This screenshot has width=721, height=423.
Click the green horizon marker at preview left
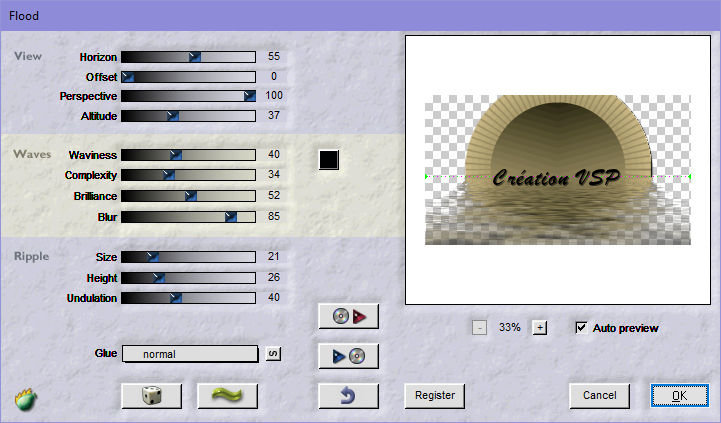pyautogui.click(x=426, y=177)
